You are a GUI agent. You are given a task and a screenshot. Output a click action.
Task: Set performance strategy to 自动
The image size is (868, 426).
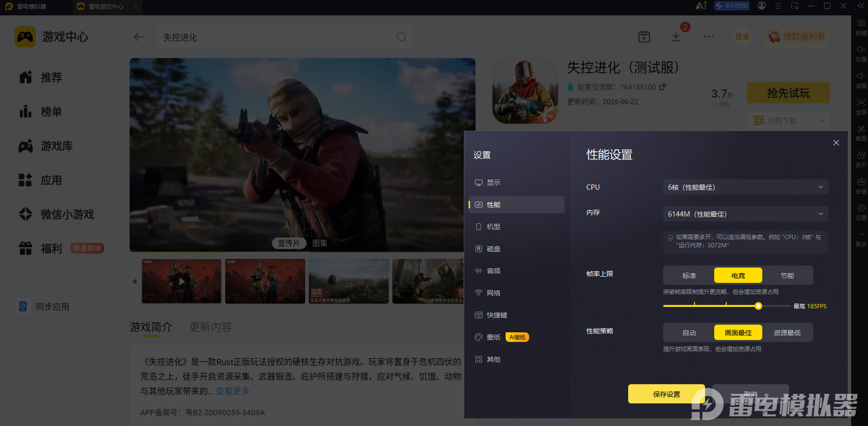point(689,333)
